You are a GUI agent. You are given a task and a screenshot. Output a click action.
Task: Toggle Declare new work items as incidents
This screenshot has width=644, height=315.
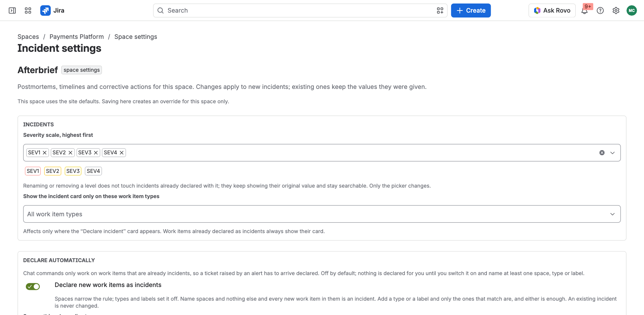point(33,287)
